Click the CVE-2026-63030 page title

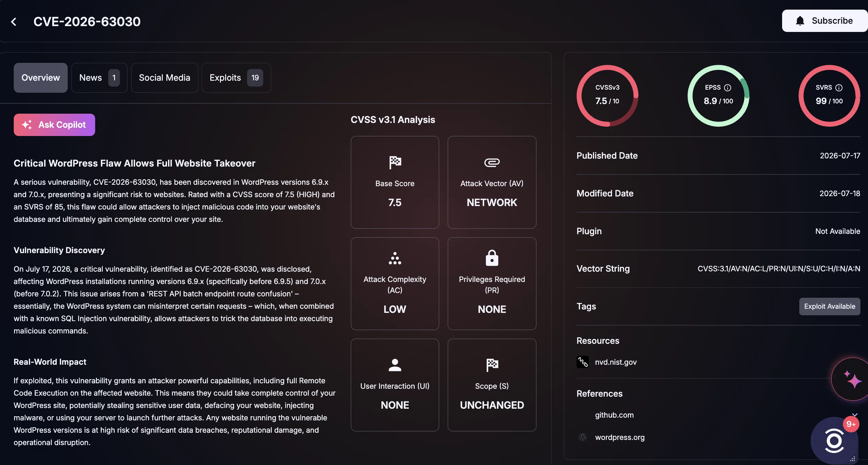coord(87,22)
